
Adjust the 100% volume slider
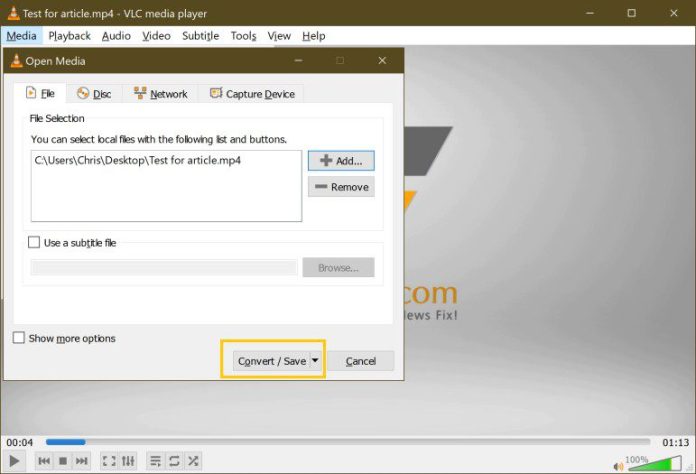pyautogui.click(x=653, y=463)
